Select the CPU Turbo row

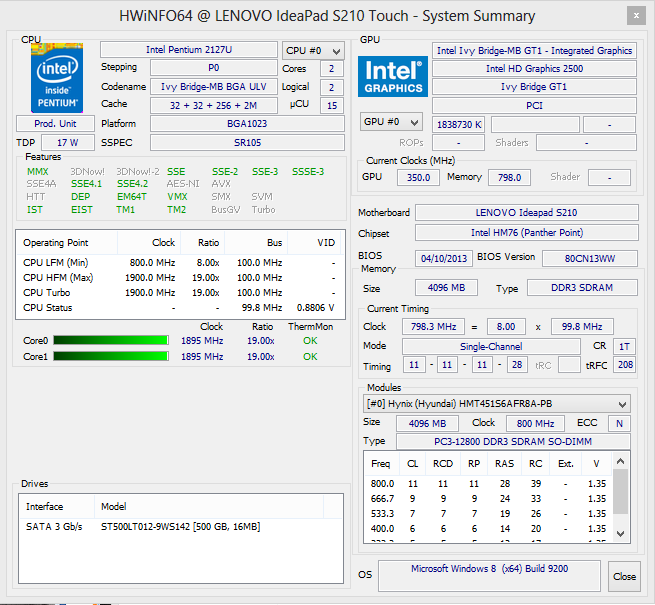pos(180,293)
